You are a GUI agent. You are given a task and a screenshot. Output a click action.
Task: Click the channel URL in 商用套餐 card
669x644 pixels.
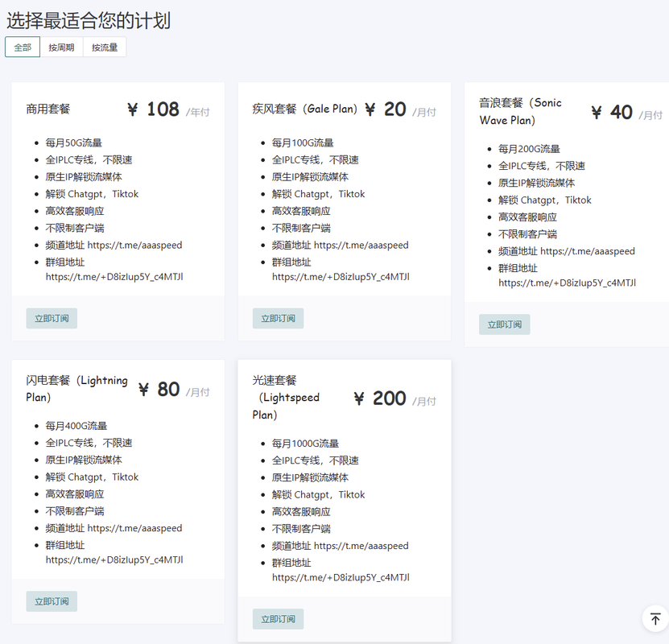tap(134, 246)
